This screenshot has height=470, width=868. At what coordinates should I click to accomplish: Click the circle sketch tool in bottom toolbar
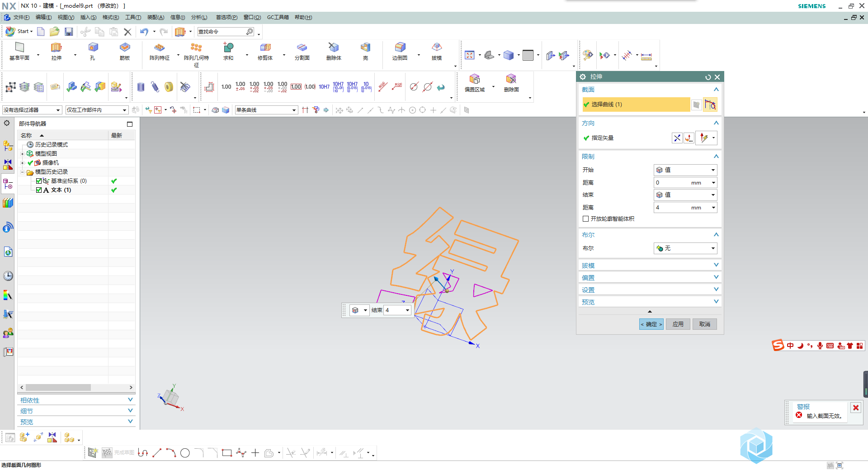[x=185, y=453]
